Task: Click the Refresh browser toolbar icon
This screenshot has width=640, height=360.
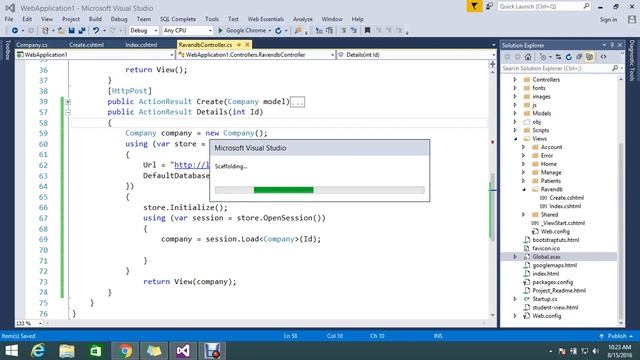Action: coord(278,31)
